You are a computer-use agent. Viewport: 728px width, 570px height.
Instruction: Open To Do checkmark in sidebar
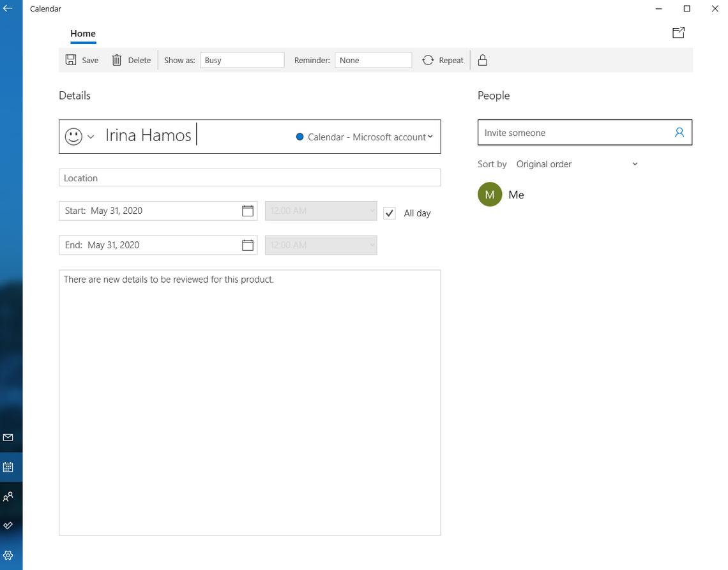[x=8, y=525]
